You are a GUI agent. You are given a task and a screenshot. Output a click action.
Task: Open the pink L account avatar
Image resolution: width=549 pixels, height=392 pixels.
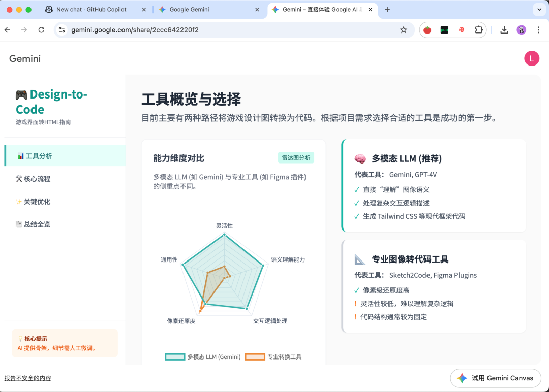pos(532,58)
